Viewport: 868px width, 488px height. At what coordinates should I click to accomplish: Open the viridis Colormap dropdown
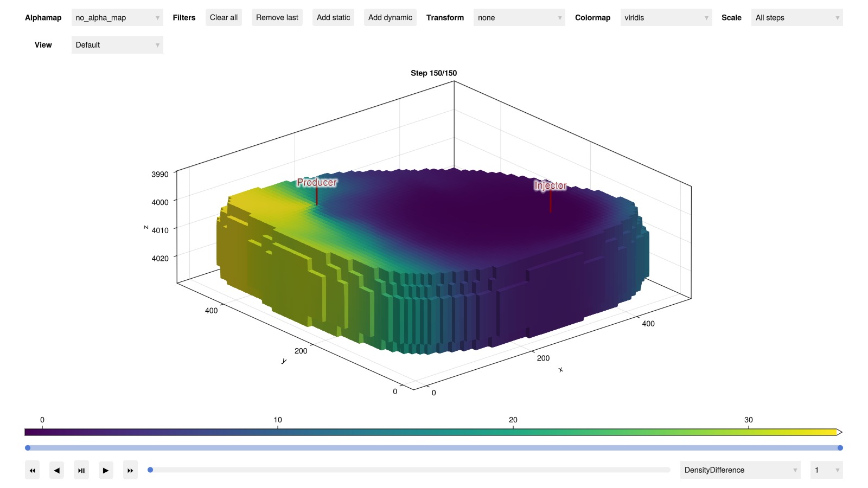(x=666, y=17)
